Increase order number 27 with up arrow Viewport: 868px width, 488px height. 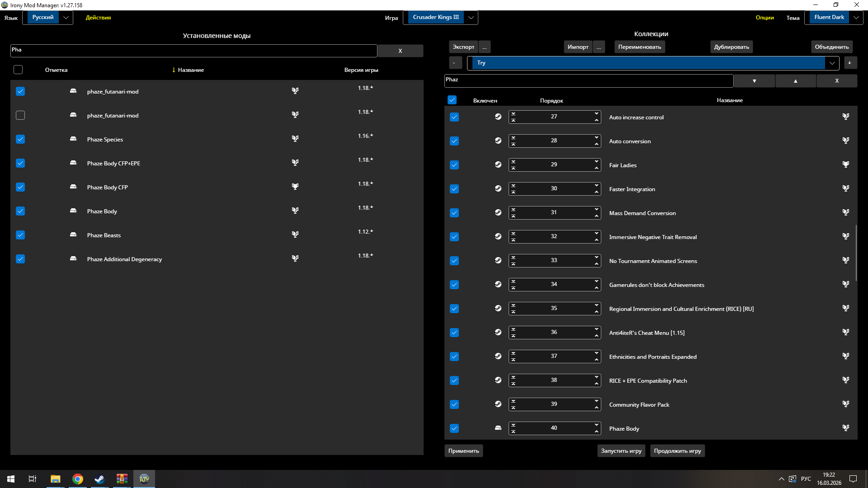(597, 120)
